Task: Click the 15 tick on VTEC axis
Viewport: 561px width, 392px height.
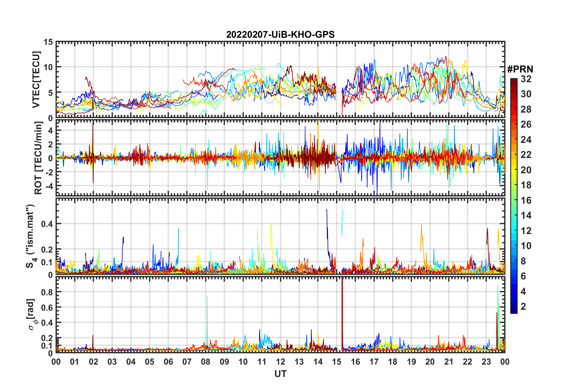Action: point(48,42)
